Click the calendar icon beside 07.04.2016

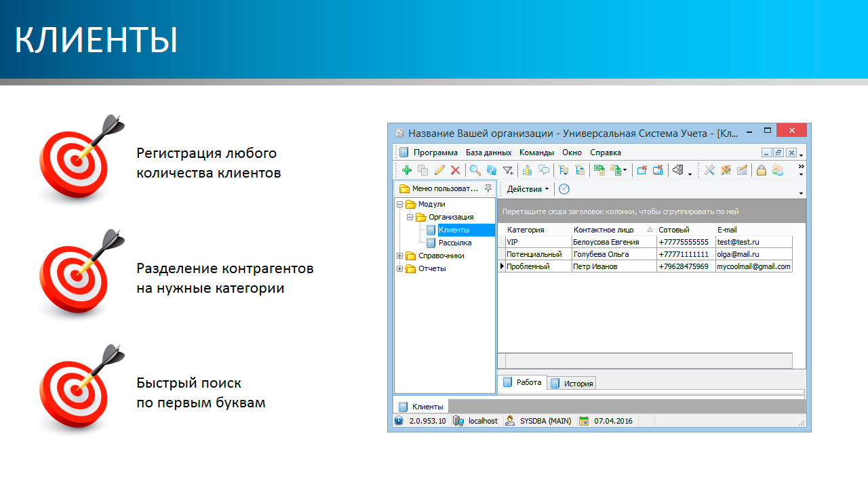(x=584, y=421)
